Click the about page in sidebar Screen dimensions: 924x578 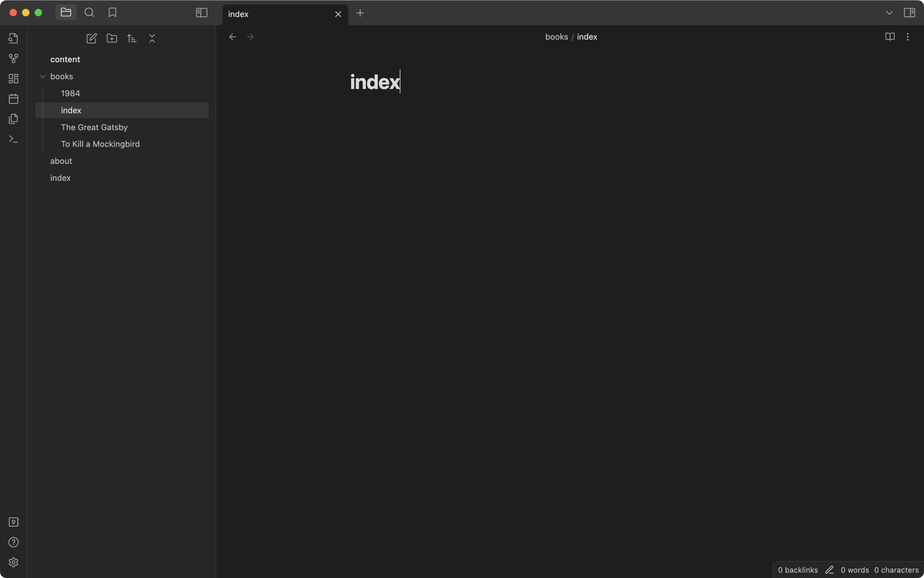pos(61,161)
